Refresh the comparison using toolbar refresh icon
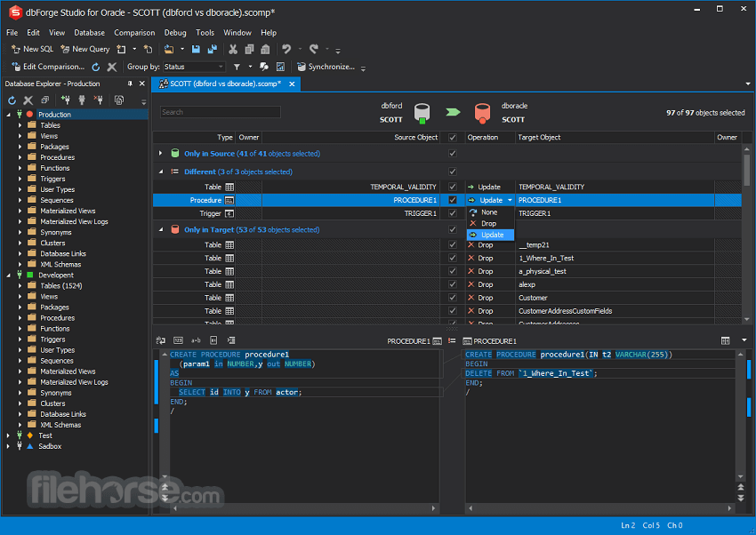 pyautogui.click(x=96, y=67)
